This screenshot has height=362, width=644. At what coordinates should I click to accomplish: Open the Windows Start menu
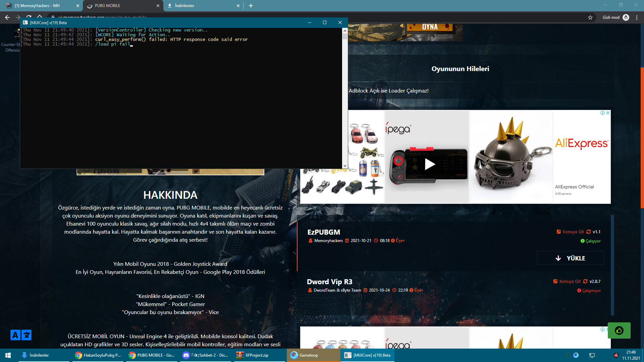8,355
